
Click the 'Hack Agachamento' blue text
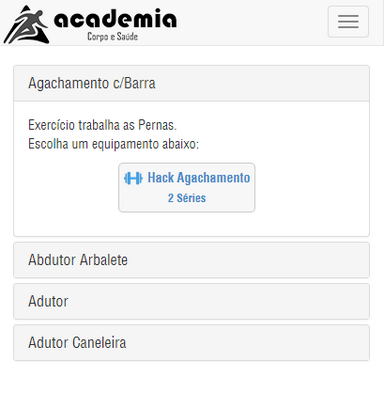click(x=199, y=178)
